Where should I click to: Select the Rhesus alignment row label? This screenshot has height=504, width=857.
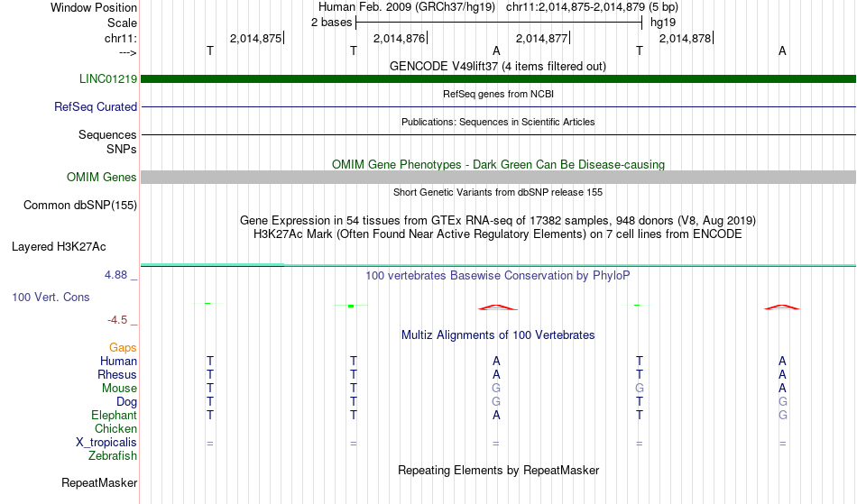(117, 375)
